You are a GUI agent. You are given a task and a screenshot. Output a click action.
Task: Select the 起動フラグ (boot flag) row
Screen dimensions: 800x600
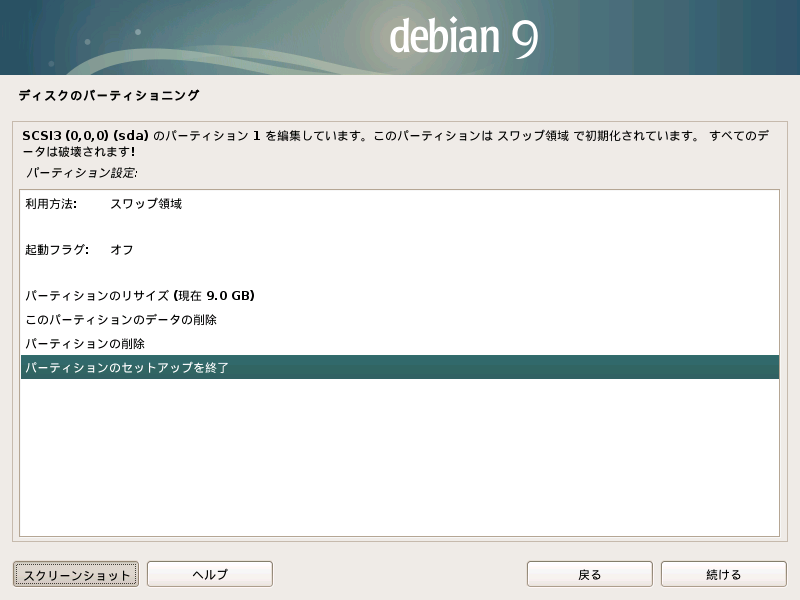57,249
